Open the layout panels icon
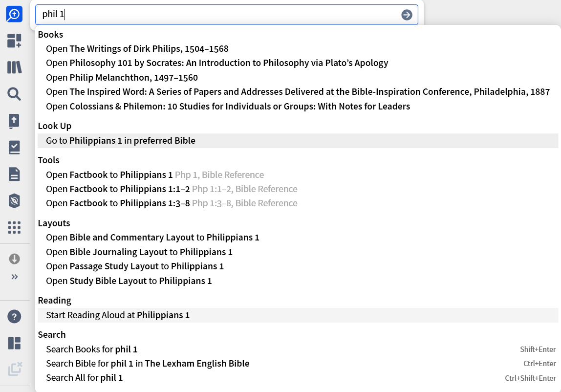Screen dimensions: 561x392 [x=14, y=343]
